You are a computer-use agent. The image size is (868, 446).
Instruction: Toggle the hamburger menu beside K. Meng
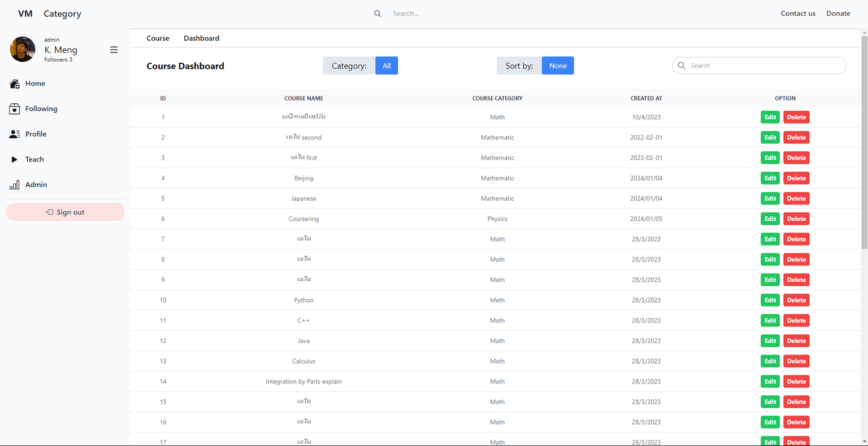point(114,50)
